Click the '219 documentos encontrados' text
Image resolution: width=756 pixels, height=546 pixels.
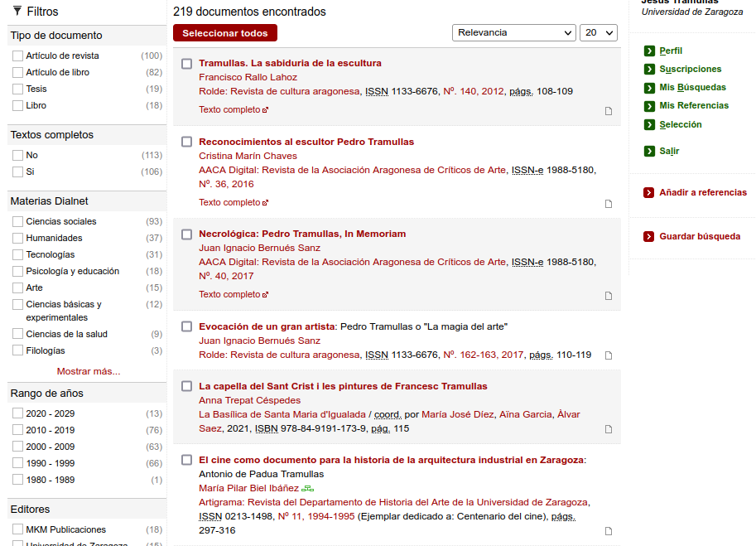(x=249, y=12)
